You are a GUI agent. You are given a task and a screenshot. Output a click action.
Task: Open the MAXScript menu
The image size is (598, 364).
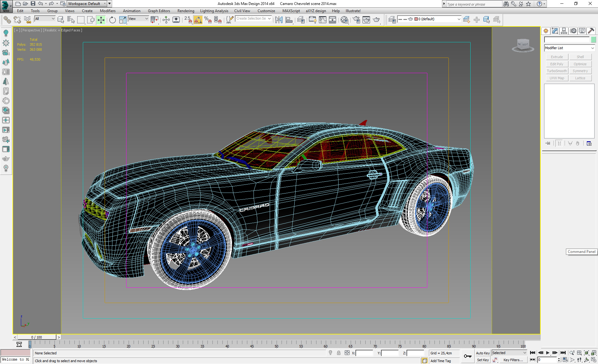(x=291, y=11)
